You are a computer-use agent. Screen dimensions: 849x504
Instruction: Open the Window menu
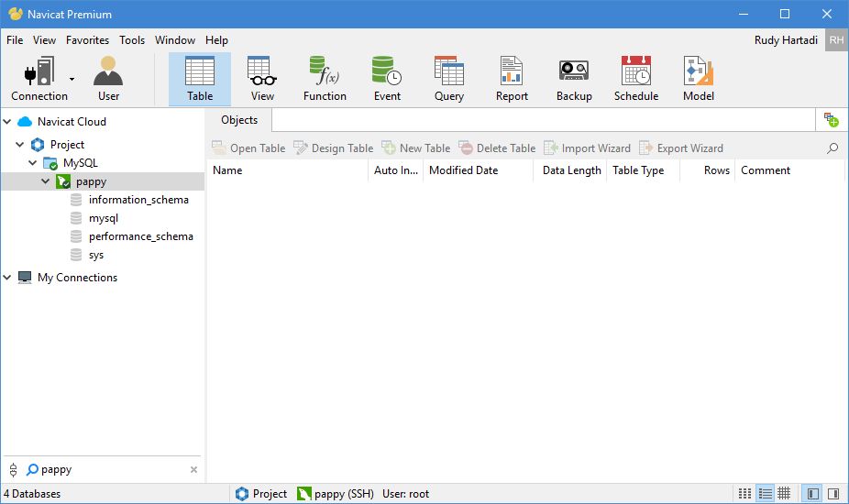tap(175, 40)
